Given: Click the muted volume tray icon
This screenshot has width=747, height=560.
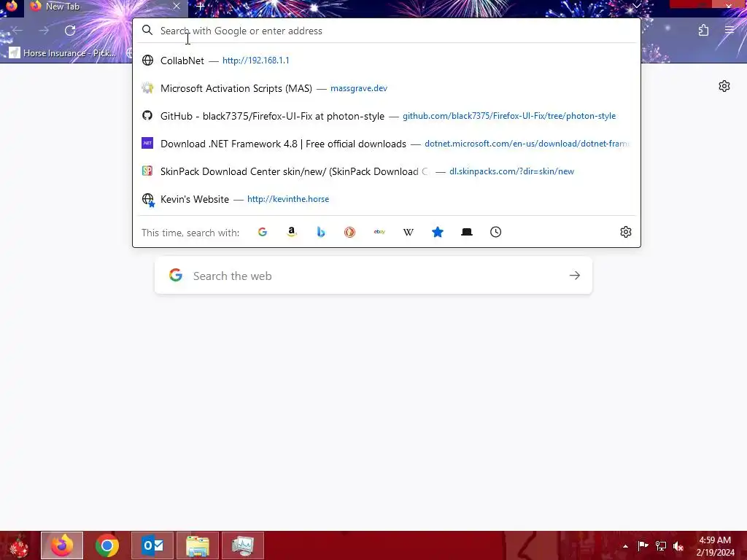Looking at the screenshot, I should (x=678, y=546).
